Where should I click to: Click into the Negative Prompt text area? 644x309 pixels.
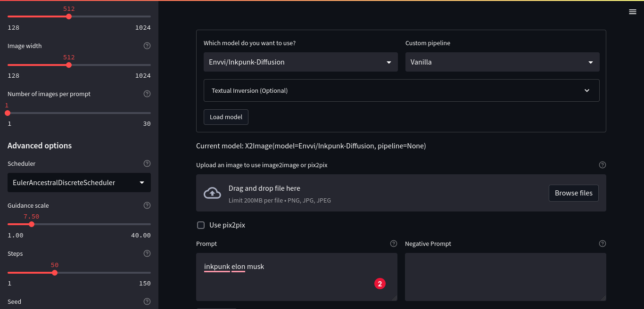(x=505, y=277)
